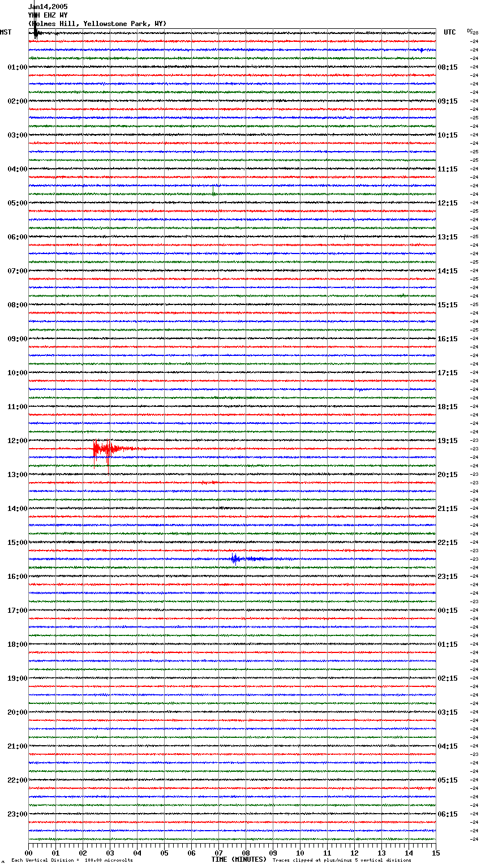Click the 09:00 MST hour label
The width and height of the screenshot is (481, 868).
tap(17, 339)
